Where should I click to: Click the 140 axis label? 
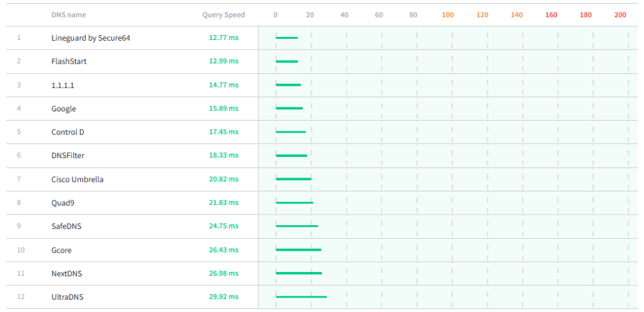point(517,15)
